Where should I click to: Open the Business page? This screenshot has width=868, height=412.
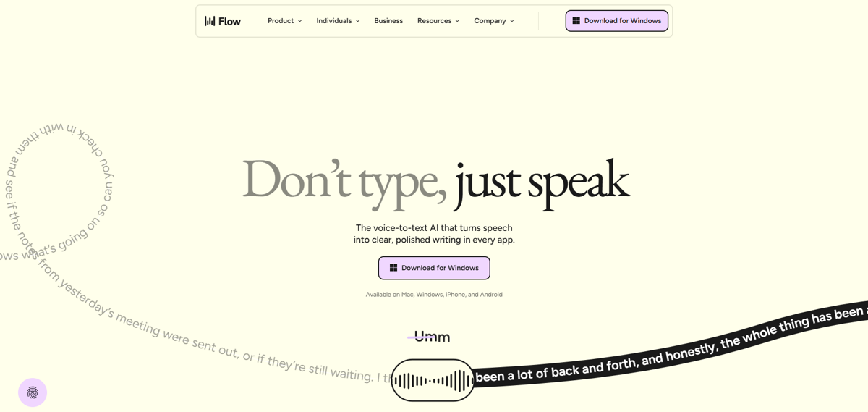[388, 21]
